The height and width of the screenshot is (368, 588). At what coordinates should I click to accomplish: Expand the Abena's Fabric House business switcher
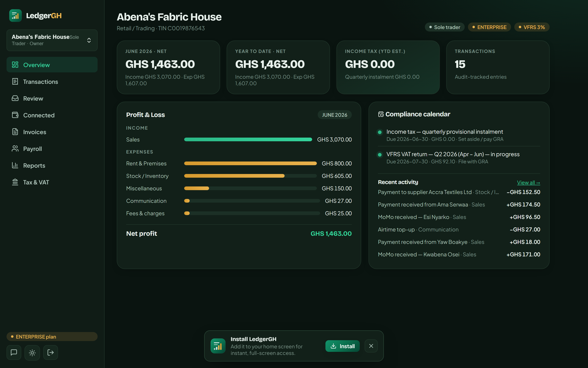(x=52, y=40)
